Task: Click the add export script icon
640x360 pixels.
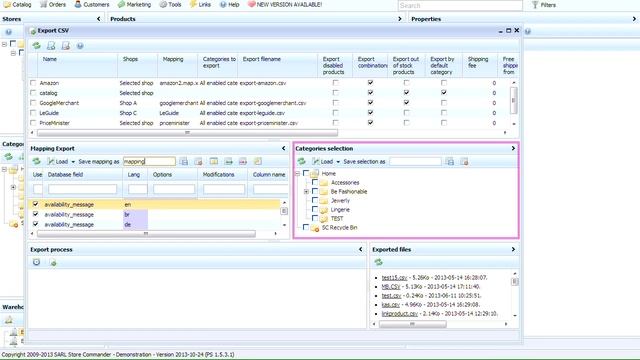Action: (x=51, y=46)
